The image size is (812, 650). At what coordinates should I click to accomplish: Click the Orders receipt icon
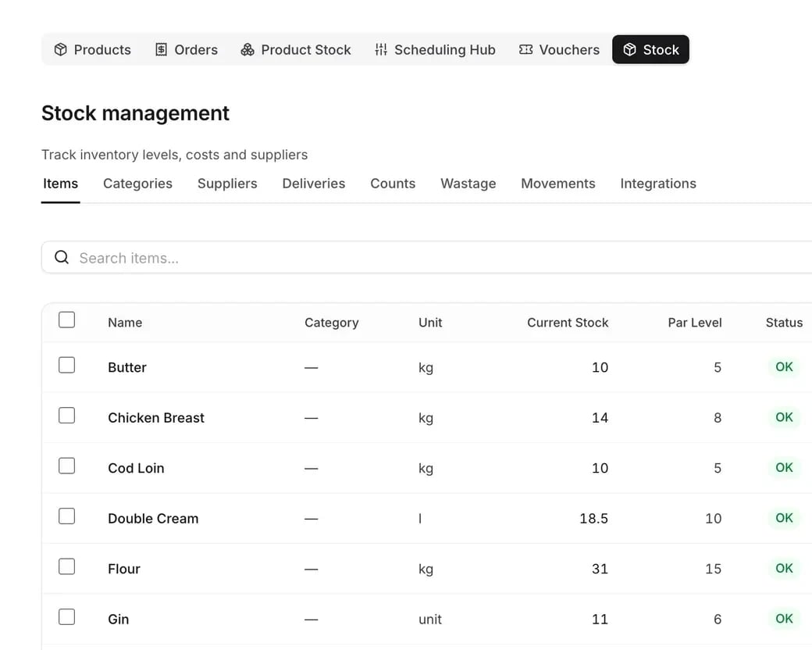[161, 49]
